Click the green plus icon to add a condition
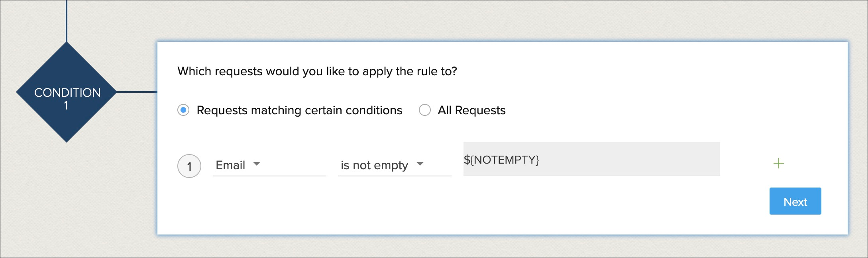This screenshot has height=258, width=868. coord(778,163)
